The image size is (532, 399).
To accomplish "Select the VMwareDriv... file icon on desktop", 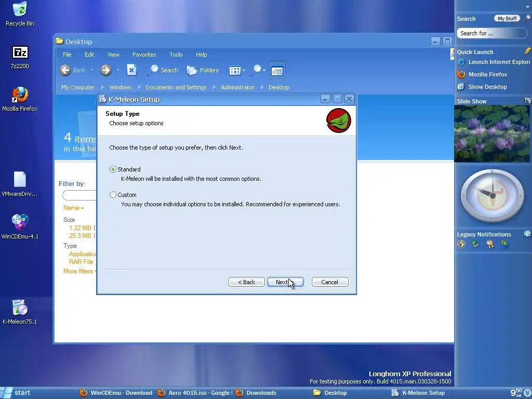I will click(x=20, y=184).
